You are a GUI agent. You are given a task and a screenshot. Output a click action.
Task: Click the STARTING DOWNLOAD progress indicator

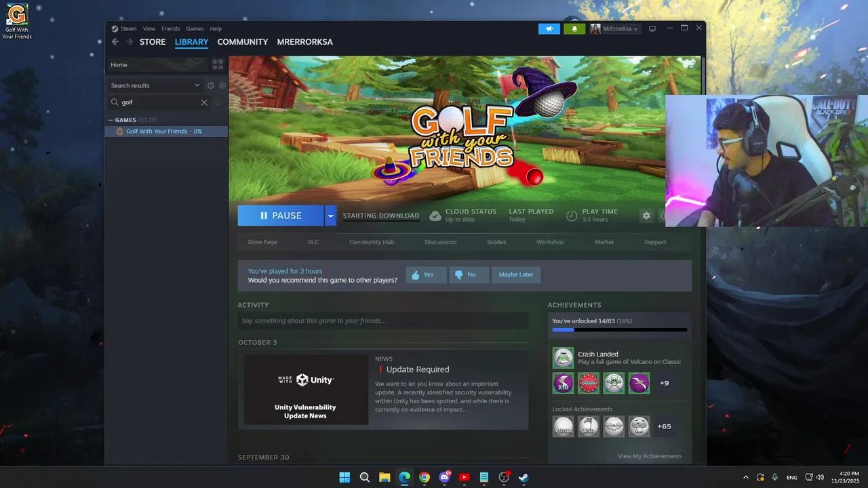pyautogui.click(x=381, y=216)
